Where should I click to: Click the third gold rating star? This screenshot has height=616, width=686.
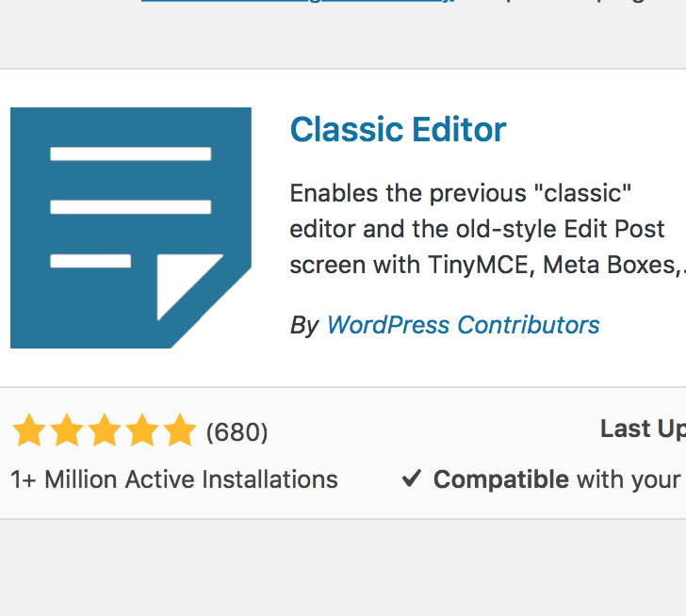click(105, 430)
